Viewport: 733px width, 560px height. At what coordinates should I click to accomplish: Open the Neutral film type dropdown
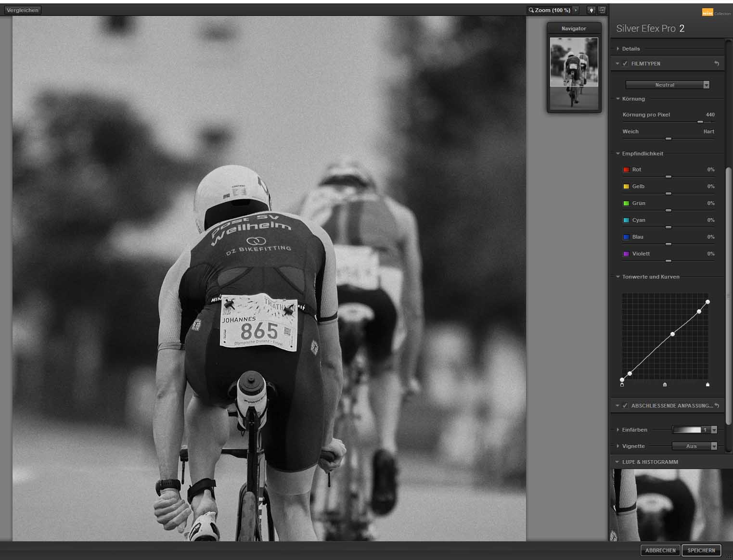coord(706,85)
